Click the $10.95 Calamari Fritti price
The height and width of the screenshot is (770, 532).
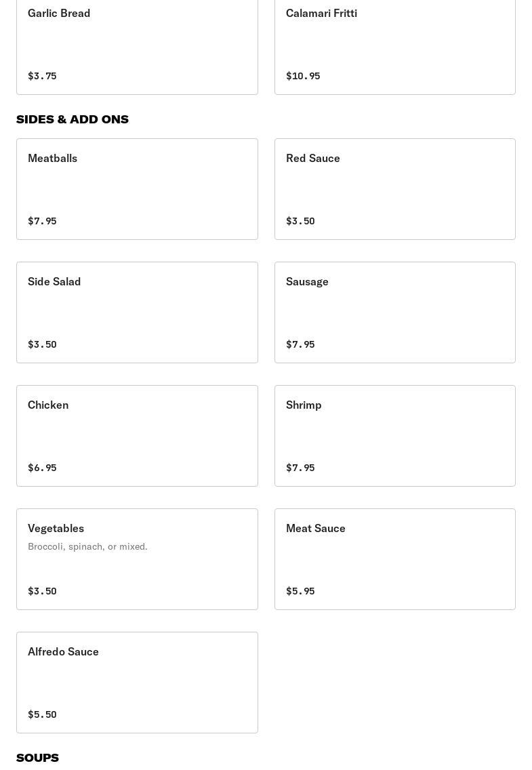(x=303, y=76)
